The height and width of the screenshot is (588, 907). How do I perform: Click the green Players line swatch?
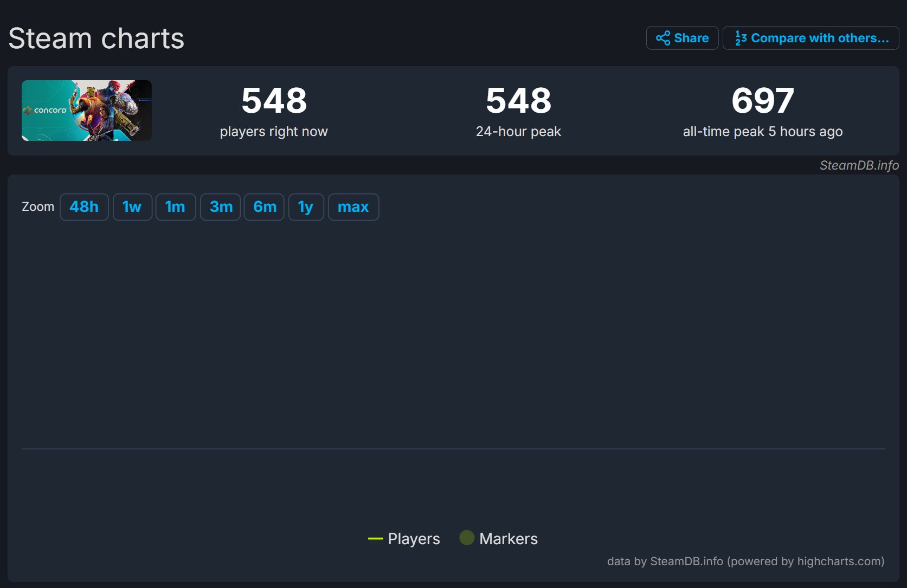(375, 539)
